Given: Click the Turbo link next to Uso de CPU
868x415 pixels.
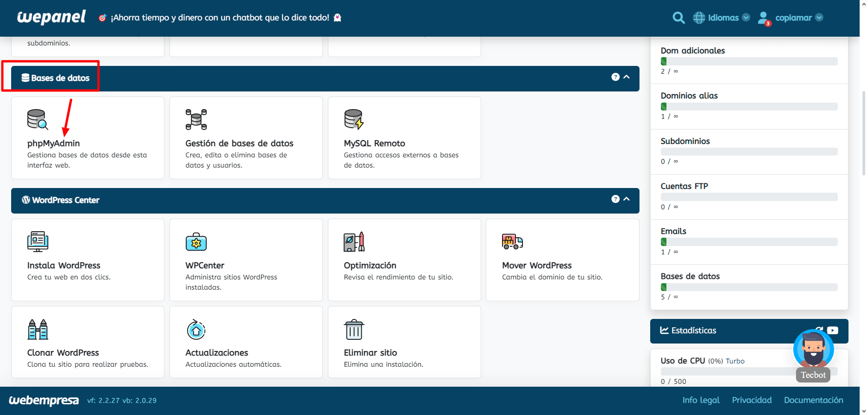Looking at the screenshot, I should [735, 361].
